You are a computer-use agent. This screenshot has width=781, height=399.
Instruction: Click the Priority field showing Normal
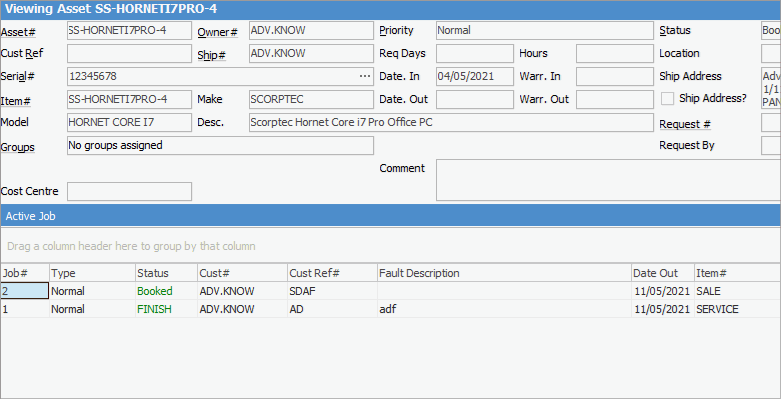coord(544,30)
